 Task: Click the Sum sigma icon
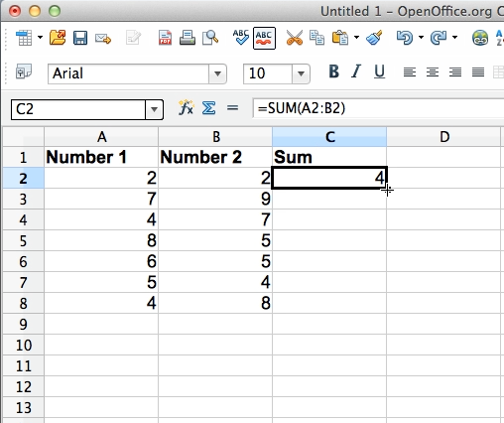click(209, 108)
